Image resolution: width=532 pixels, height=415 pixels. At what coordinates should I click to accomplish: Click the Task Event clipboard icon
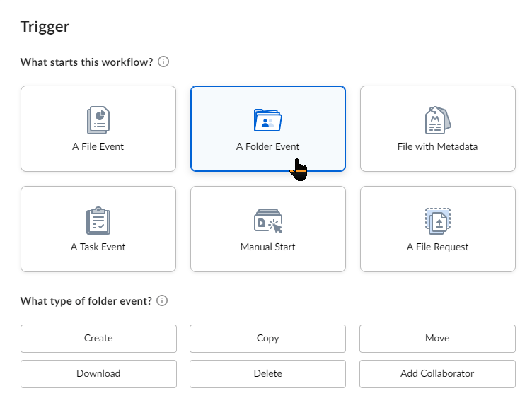[x=98, y=221]
